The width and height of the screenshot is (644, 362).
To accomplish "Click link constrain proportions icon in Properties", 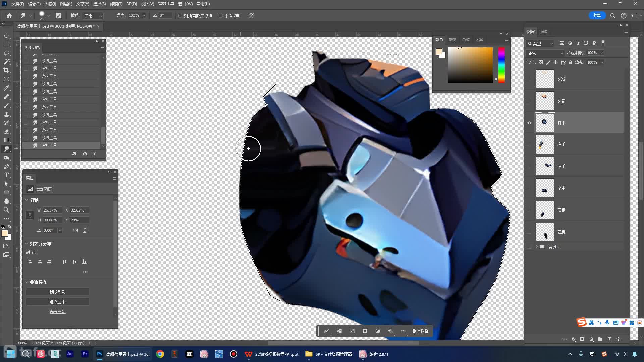I will [30, 215].
